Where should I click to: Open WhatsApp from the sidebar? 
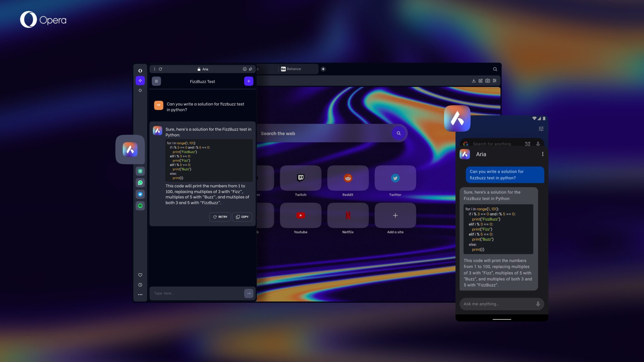[140, 183]
